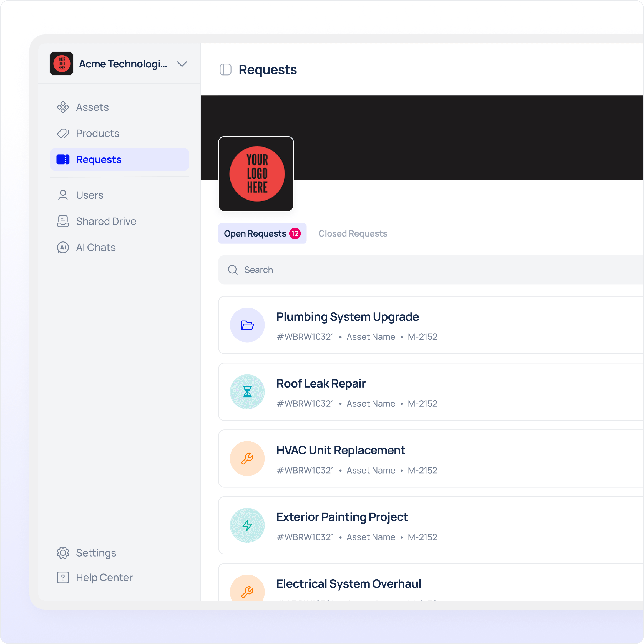Select Requests in the sidebar
The image size is (644, 644).
[x=98, y=160]
